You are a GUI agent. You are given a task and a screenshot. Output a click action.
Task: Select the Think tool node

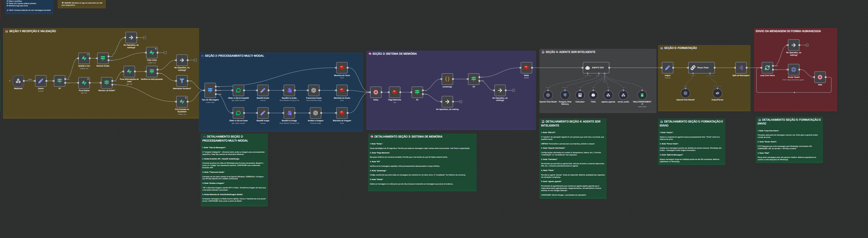593,95
